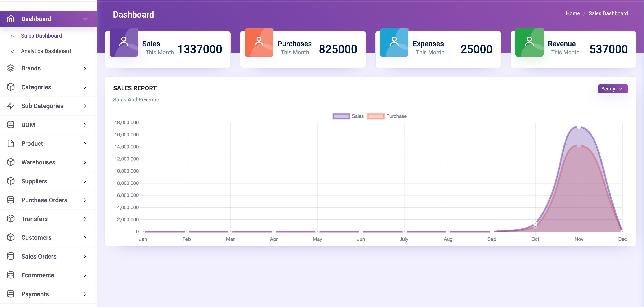Click the Nov sales peak data point

pyautogui.click(x=579, y=127)
